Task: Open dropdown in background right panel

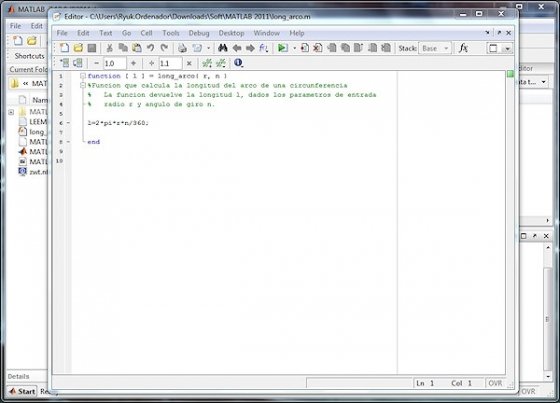Action: [x=543, y=82]
